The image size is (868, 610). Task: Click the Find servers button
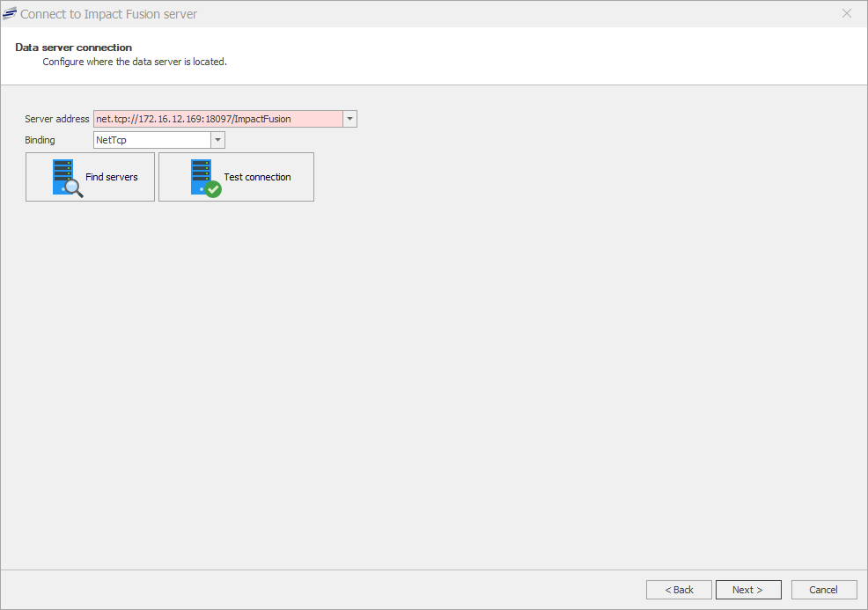tap(90, 177)
